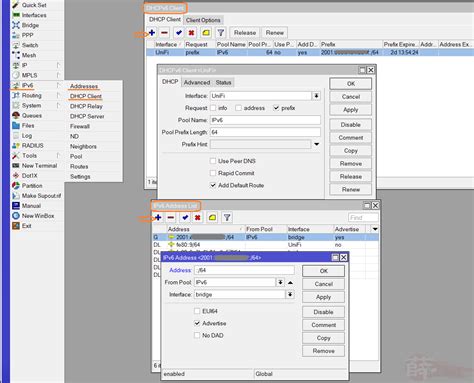Image resolution: width=474 pixels, height=383 pixels.
Task: Remove DHCPv6 client entry with minus icon
Action: 164,33
